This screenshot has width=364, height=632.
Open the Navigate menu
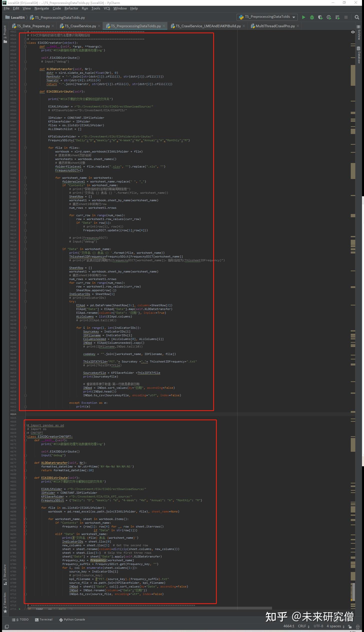click(x=41, y=8)
